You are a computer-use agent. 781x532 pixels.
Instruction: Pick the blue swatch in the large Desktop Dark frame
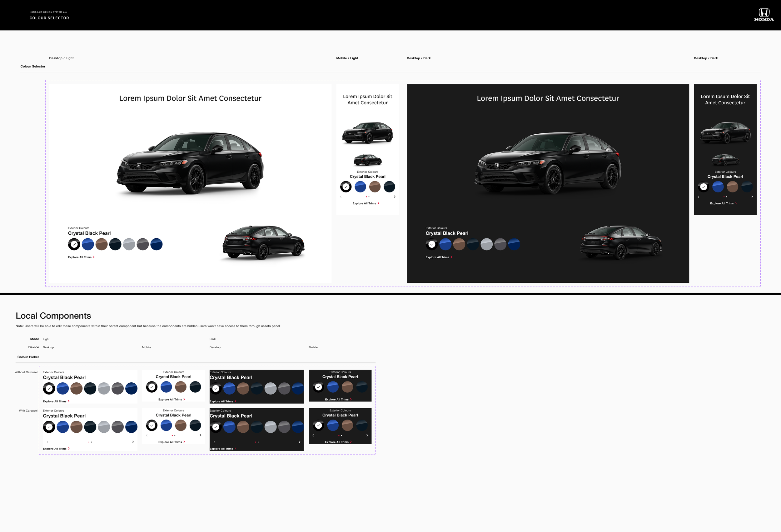coord(445,244)
